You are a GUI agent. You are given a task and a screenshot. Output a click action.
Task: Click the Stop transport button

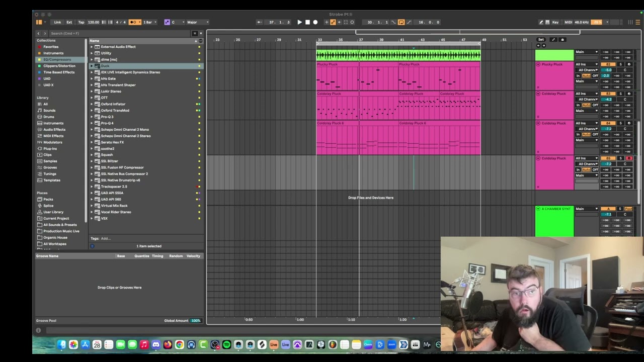[307, 22]
